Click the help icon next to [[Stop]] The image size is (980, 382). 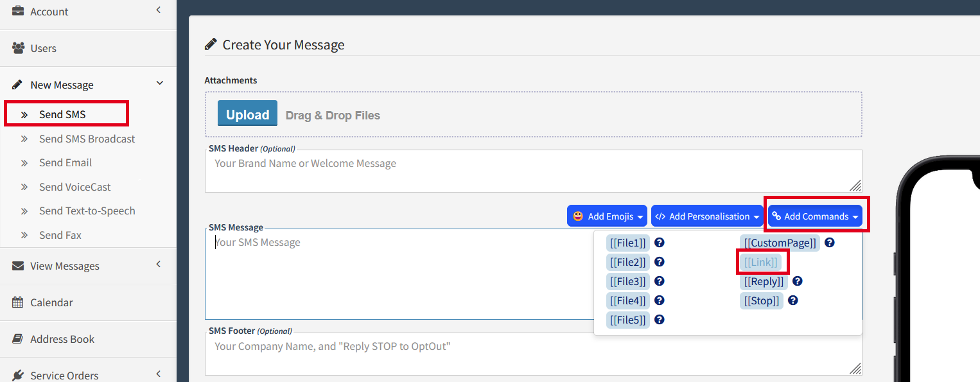point(792,300)
